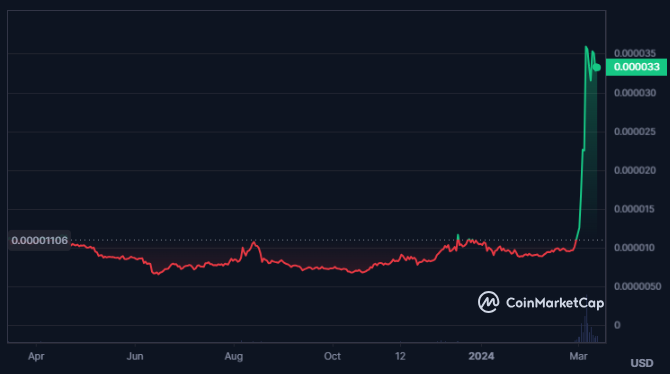Click the opening price label 0.00001106

coord(39,241)
